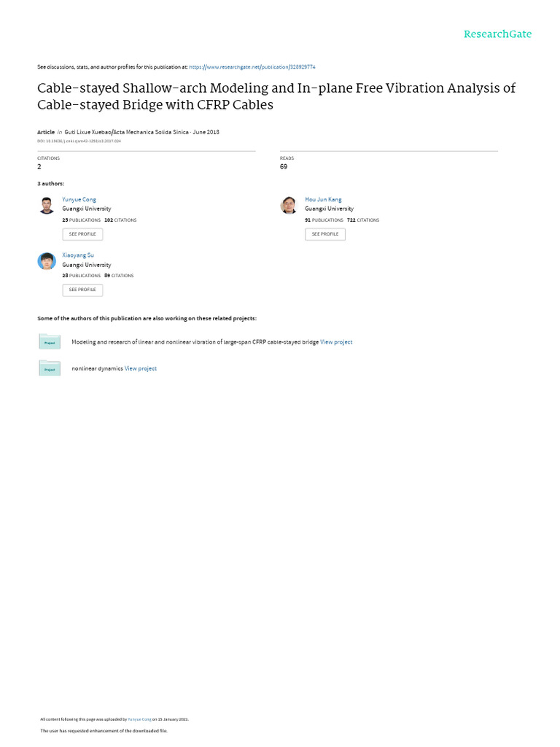Viewport: 560px width, 747px height.
Task: View project for CFRP cable-stayed bridge modeling
Action: (x=336, y=342)
